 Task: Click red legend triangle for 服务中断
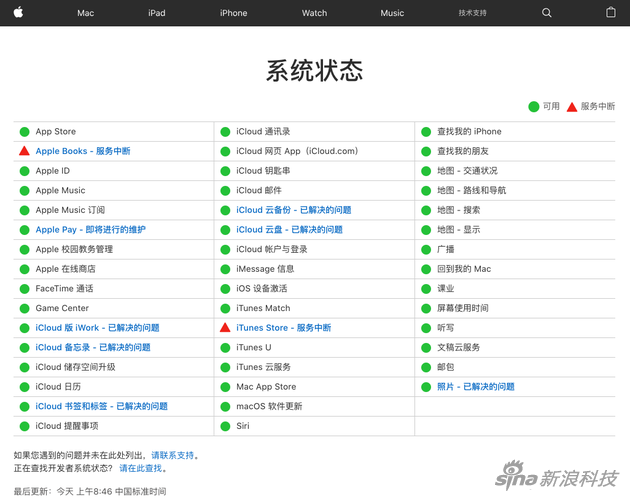(572, 107)
